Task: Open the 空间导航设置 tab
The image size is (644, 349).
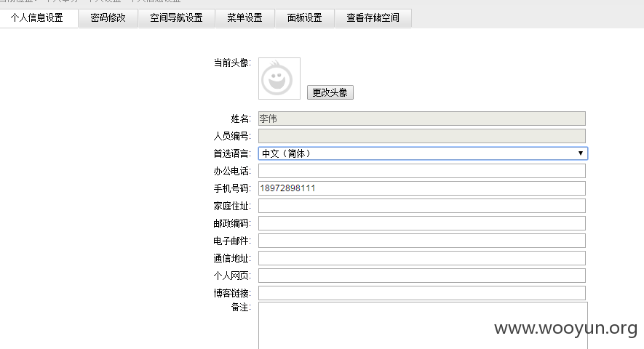Action: (176, 18)
